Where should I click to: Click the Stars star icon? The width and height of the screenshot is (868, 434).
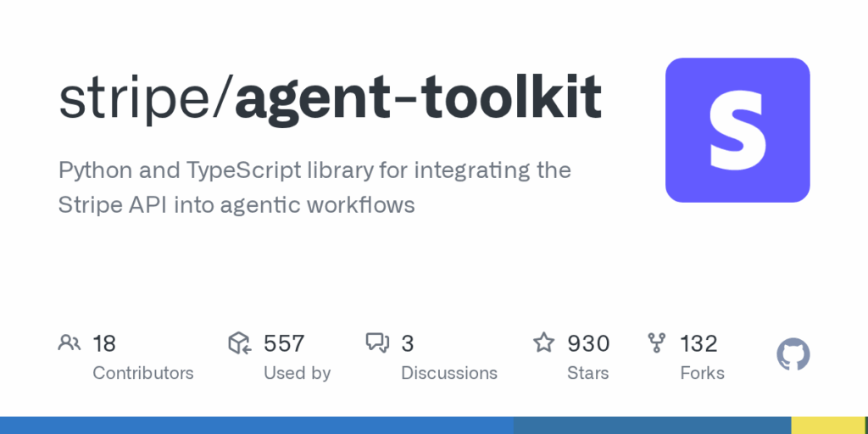pyautogui.click(x=543, y=342)
